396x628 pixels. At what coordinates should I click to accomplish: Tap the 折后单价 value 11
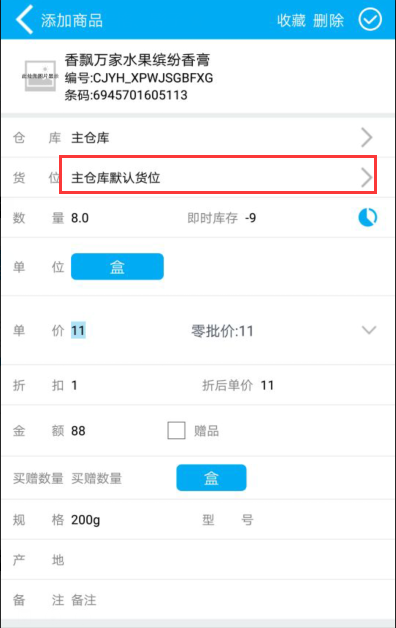click(x=267, y=385)
